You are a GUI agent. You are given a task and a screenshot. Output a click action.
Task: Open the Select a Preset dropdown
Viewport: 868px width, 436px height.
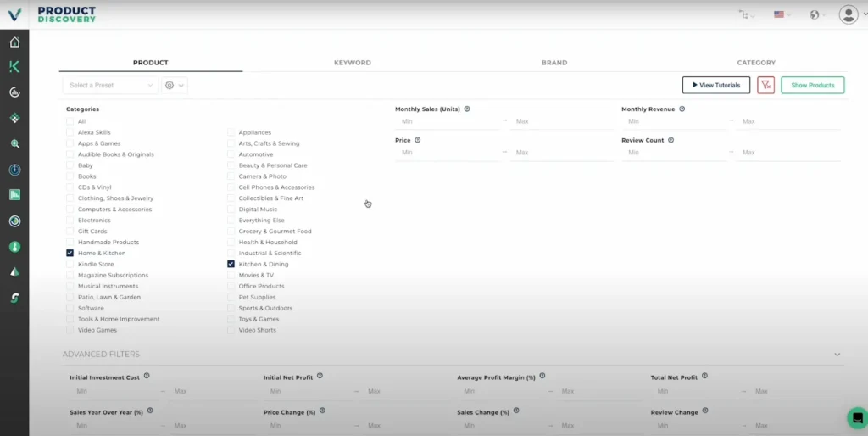coord(111,86)
